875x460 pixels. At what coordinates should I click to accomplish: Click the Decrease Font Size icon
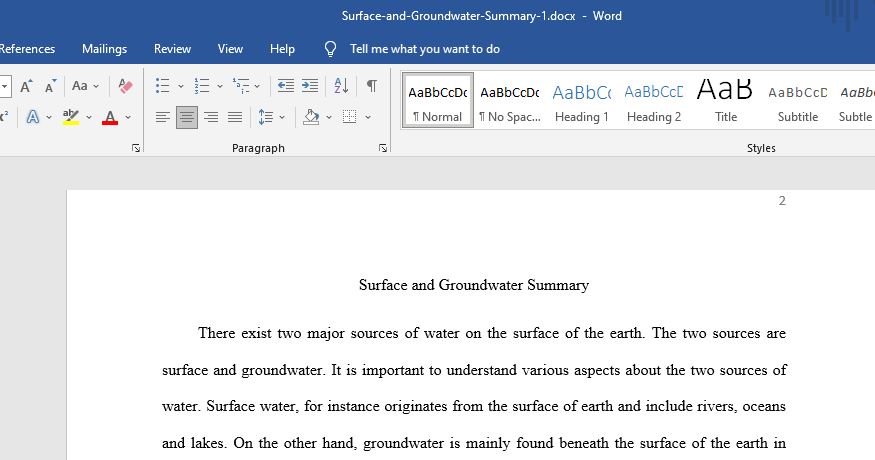51,86
